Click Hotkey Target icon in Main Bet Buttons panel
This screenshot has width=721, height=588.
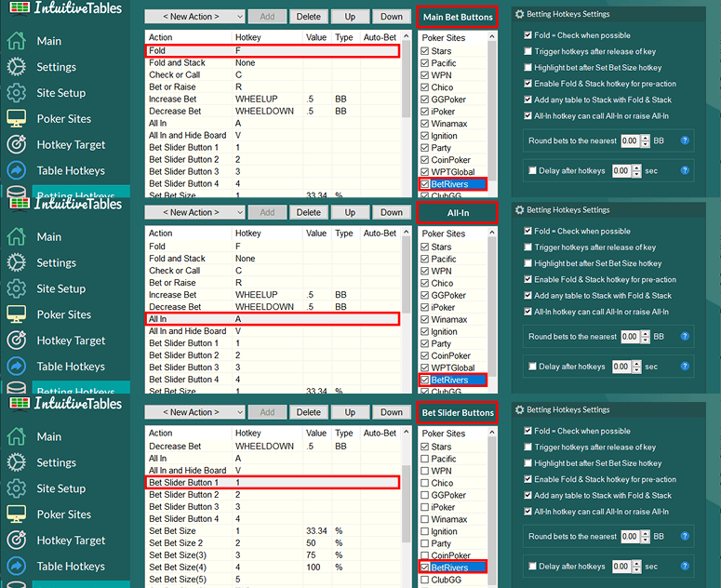point(16,144)
